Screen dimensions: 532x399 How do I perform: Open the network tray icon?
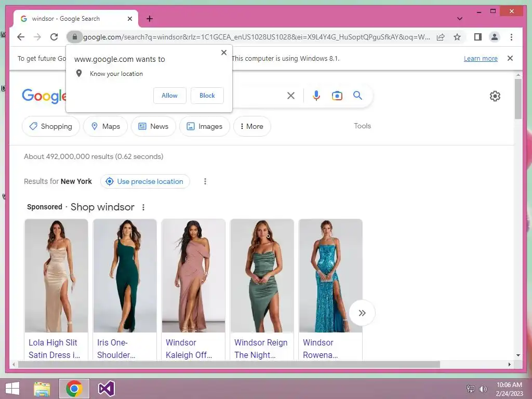pos(471,389)
